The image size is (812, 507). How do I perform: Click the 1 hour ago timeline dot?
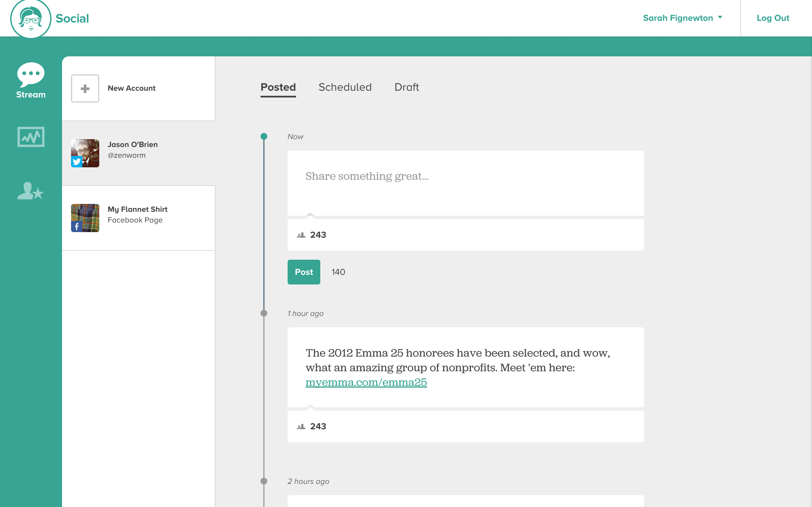point(264,313)
